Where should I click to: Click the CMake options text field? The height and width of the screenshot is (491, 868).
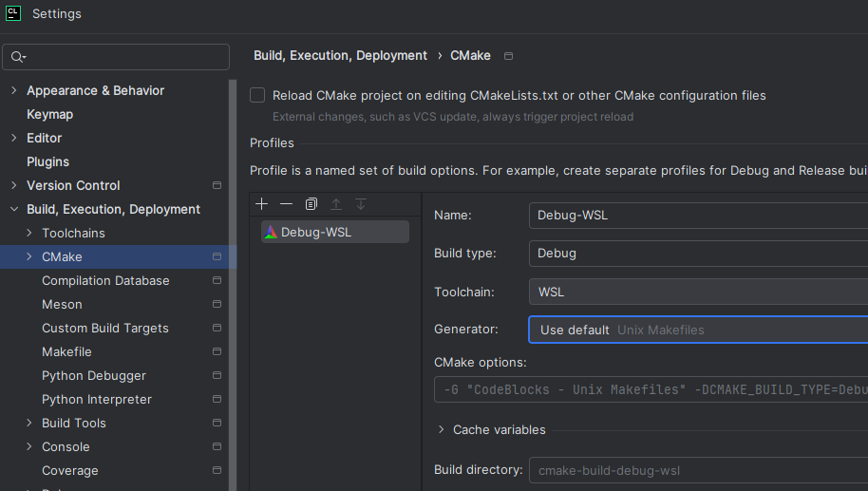(x=651, y=389)
